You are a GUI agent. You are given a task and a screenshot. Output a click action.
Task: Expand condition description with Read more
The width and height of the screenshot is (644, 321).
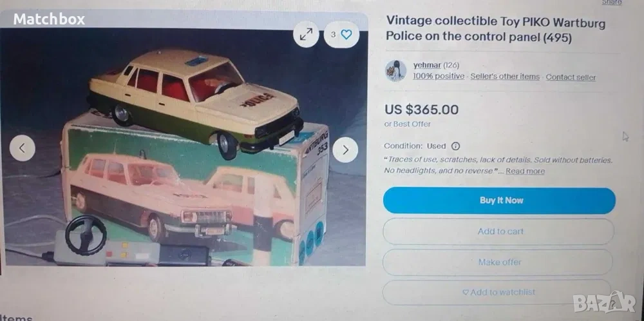[525, 171]
